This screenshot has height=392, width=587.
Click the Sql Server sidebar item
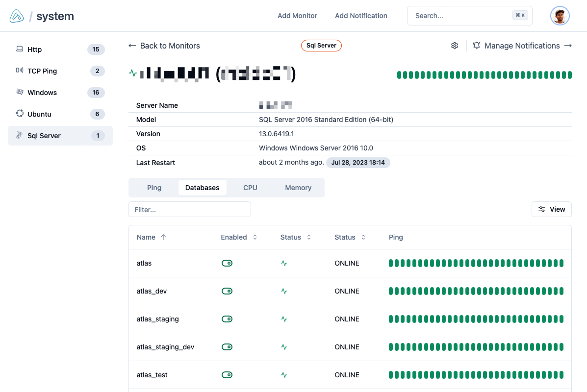44,135
